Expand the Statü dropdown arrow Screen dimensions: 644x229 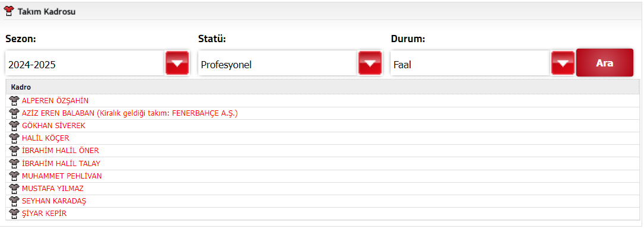point(370,63)
